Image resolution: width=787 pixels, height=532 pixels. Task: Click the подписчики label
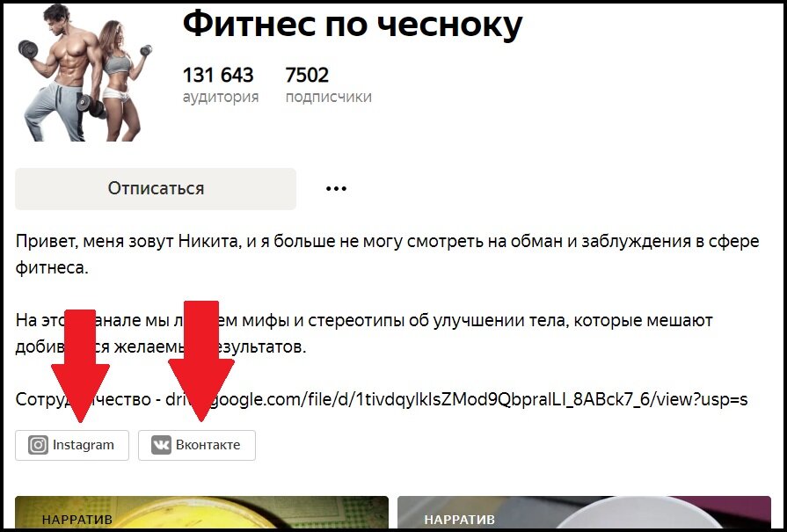click(x=328, y=97)
